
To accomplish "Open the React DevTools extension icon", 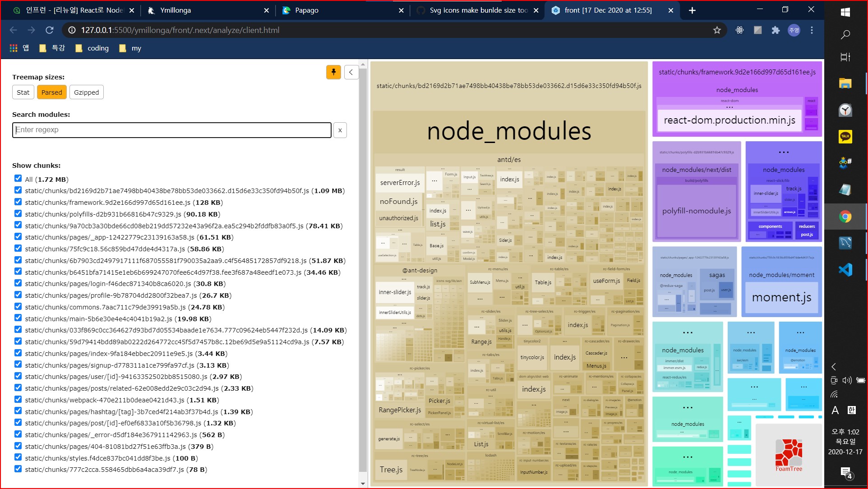I will [x=739, y=30].
